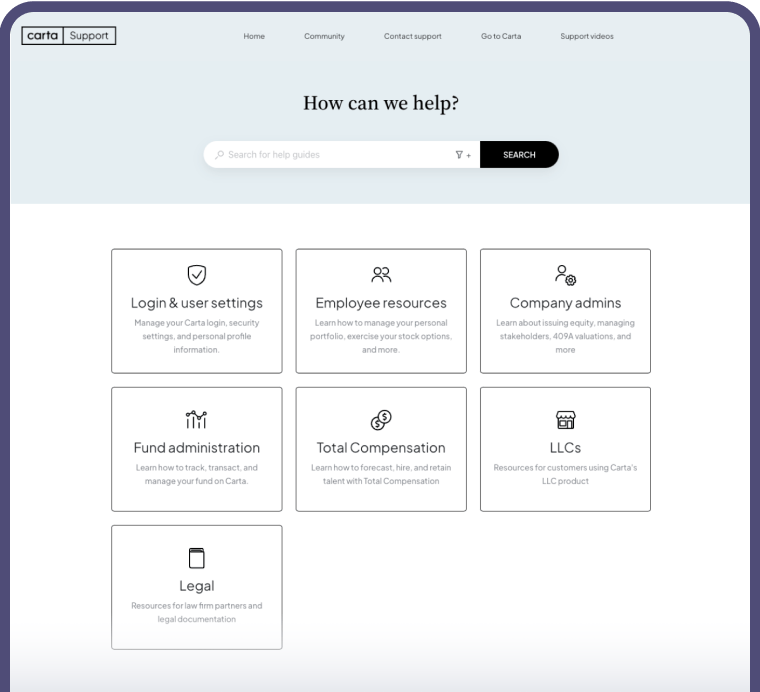
Task: Click the black SEARCH button
Action: 519,155
